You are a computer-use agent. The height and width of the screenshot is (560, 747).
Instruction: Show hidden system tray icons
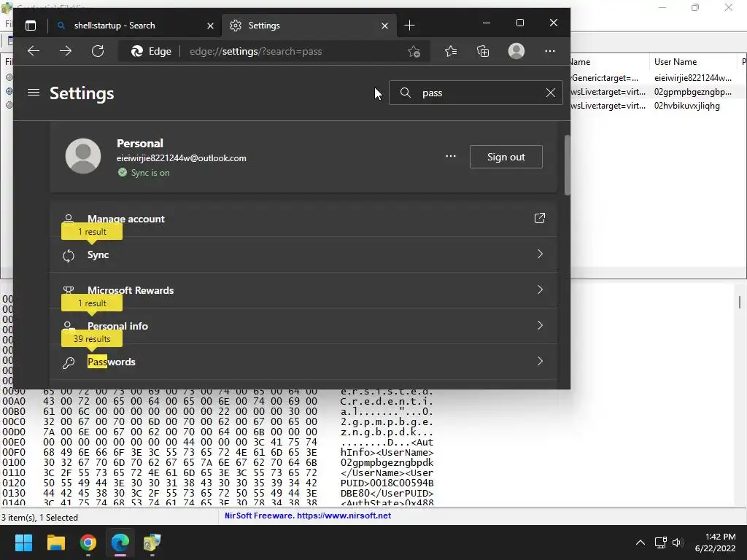[x=640, y=542]
